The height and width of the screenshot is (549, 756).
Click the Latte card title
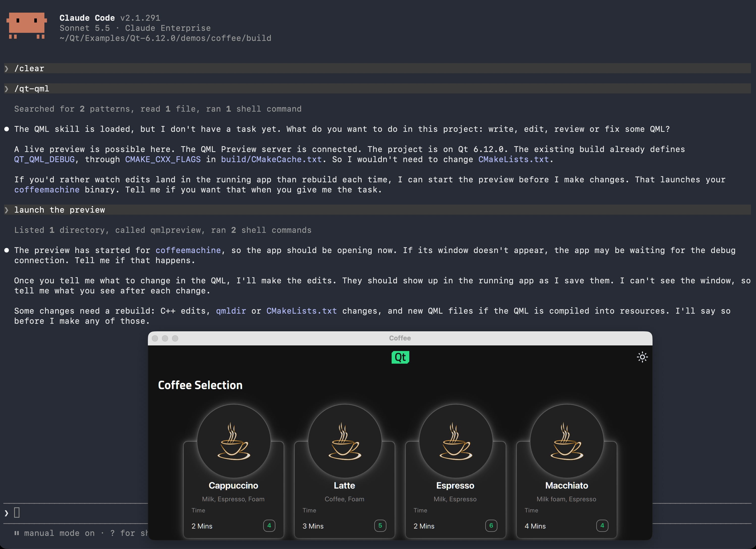(x=344, y=486)
